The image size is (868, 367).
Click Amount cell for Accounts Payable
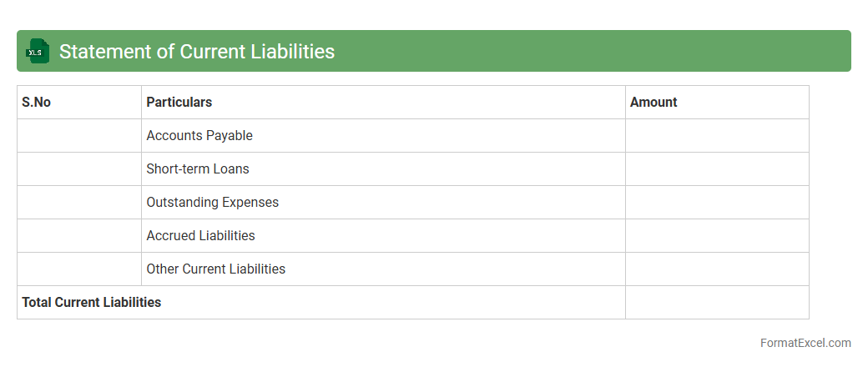coord(717,136)
